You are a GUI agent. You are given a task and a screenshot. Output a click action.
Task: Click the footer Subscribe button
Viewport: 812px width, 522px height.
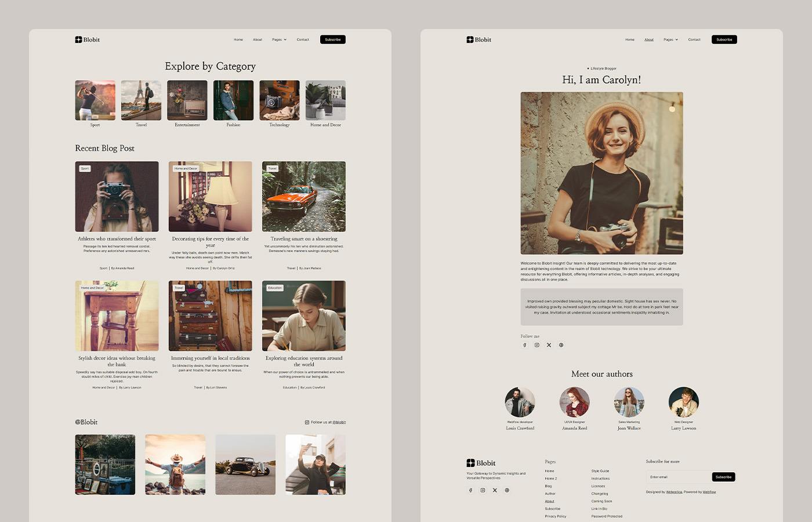tap(723, 477)
